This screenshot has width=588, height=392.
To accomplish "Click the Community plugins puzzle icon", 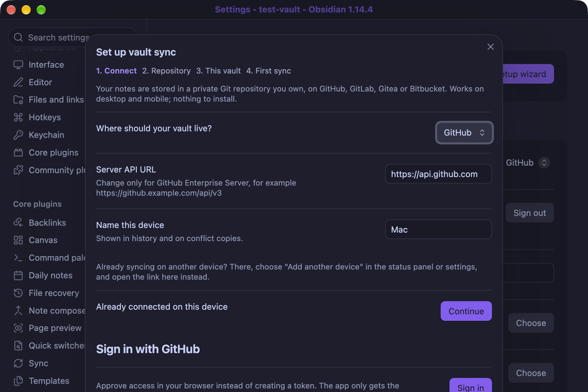I will 18,170.
